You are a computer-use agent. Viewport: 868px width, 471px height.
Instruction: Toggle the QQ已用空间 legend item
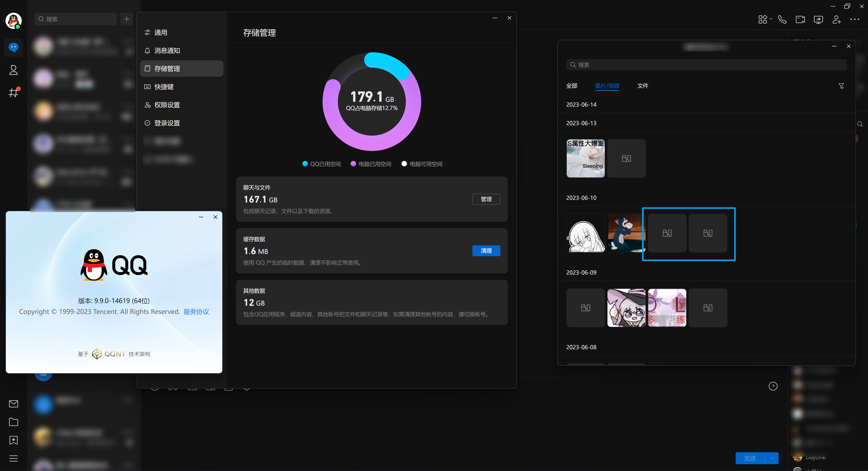[x=321, y=164]
